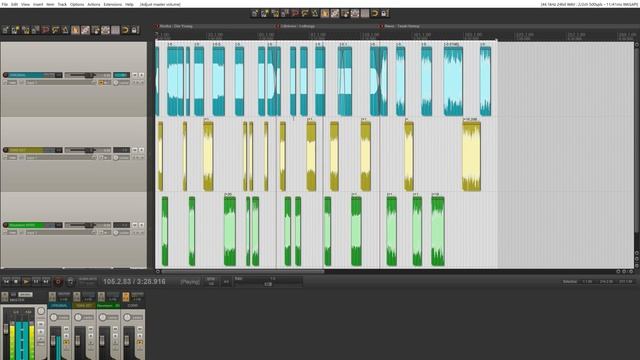Click playback rate slider in transport
The width and height of the screenshot is (640, 360).
click(x=269, y=284)
